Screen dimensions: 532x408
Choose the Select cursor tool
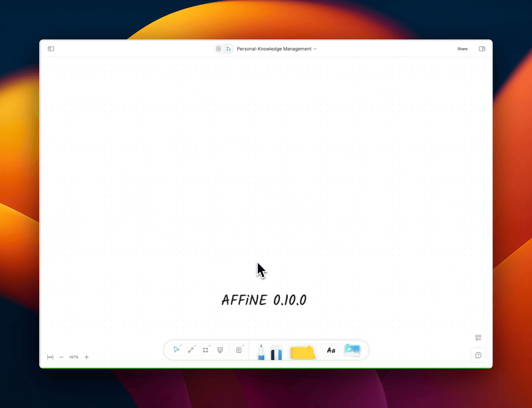coord(176,349)
